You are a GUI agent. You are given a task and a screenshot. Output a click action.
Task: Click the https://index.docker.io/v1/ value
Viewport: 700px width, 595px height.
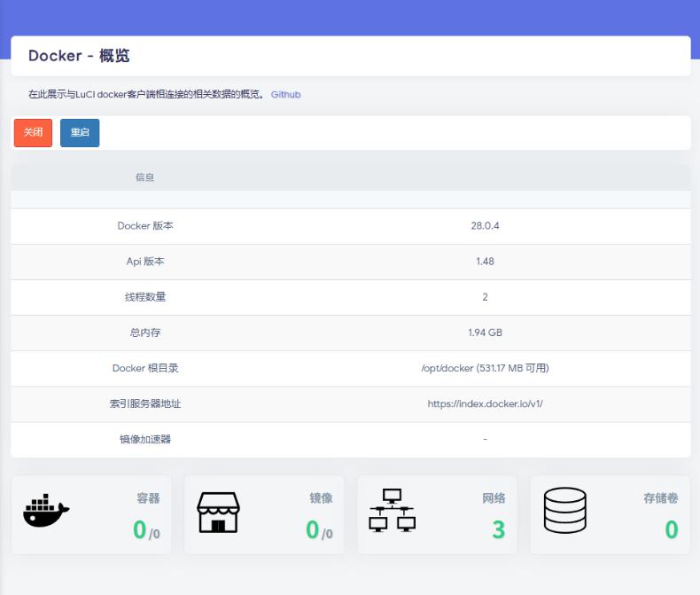485,403
